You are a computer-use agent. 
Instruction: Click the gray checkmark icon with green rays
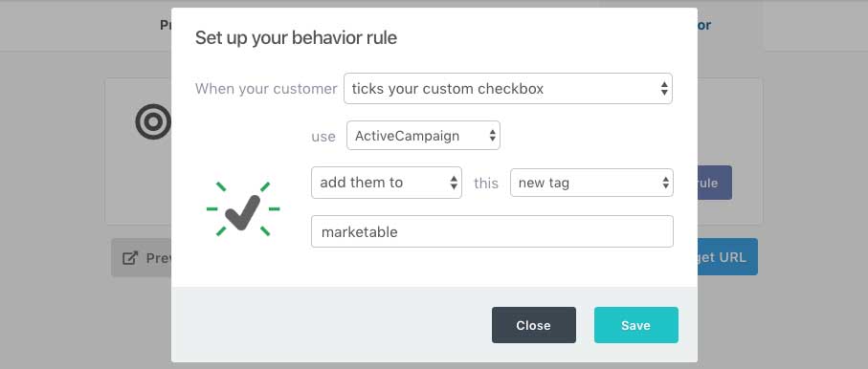click(243, 209)
